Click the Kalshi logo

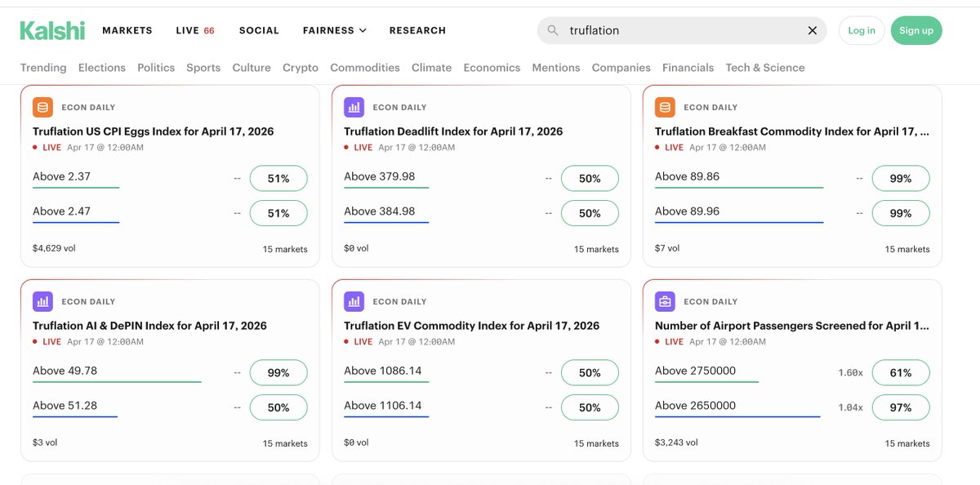click(x=52, y=30)
